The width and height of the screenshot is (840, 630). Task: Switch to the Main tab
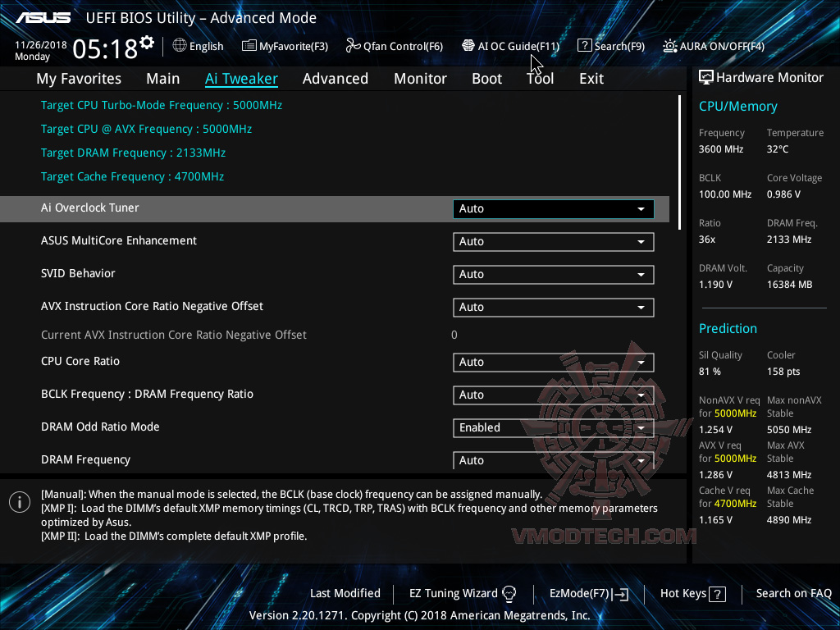[163, 79]
